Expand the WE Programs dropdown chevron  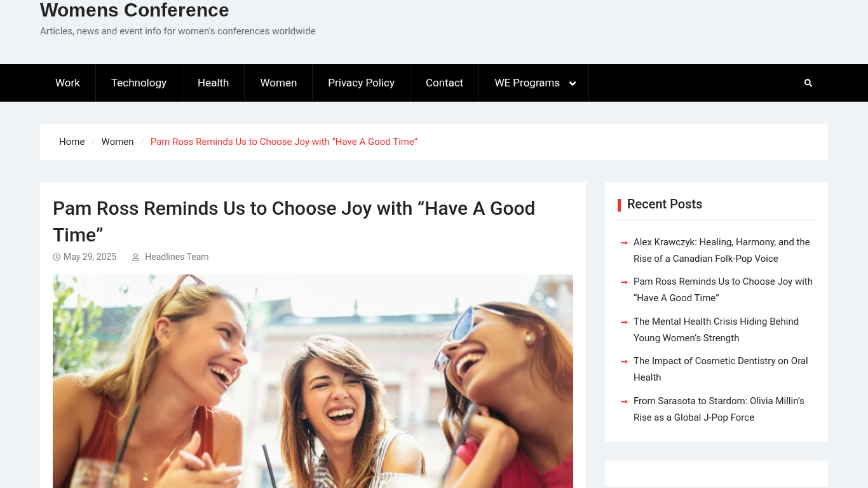573,83
